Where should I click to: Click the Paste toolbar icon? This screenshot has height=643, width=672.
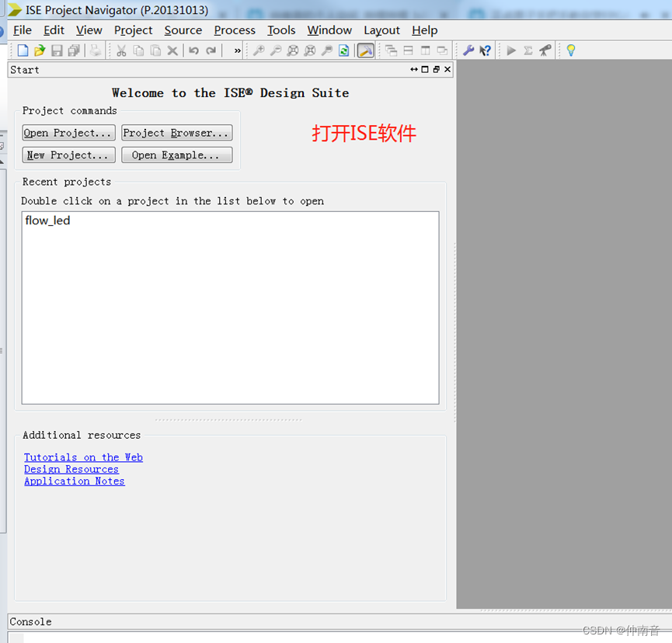(x=155, y=50)
